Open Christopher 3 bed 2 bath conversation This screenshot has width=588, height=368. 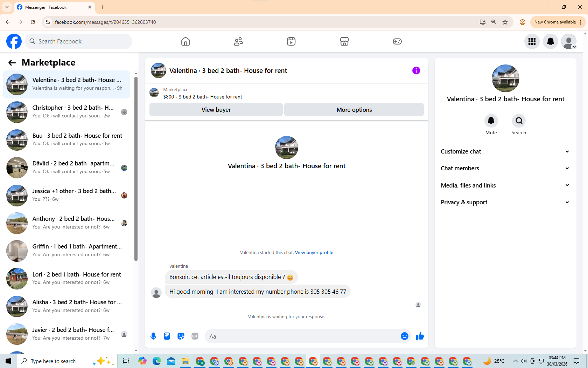[66, 112]
